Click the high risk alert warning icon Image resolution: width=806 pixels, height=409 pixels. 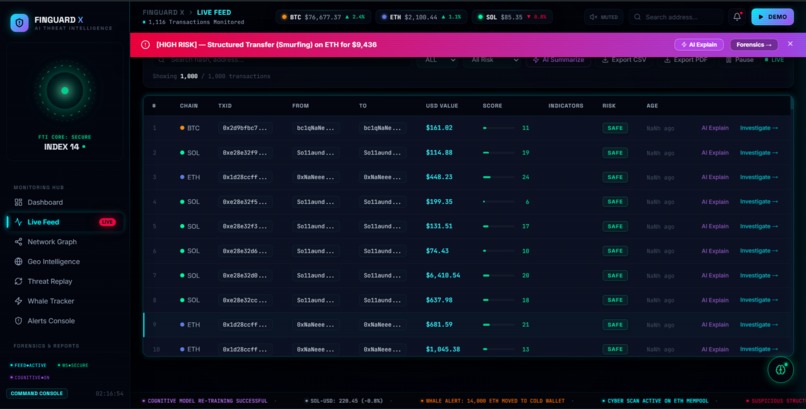click(x=145, y=45)
